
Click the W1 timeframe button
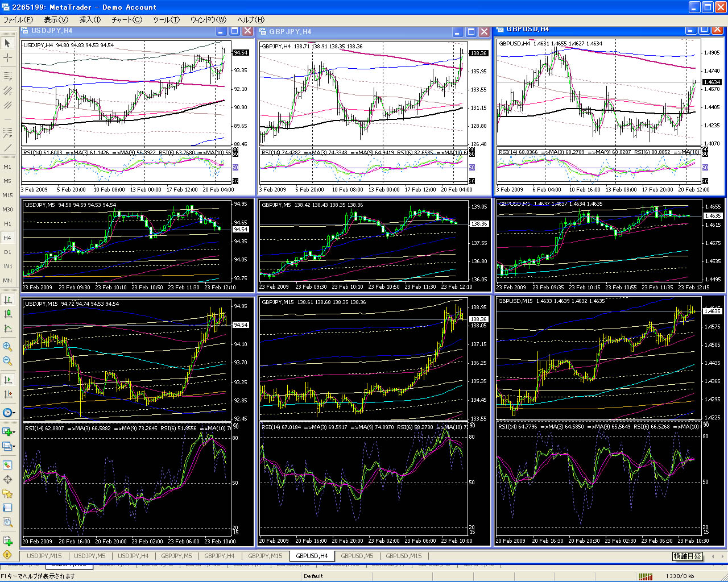click(x=7, y=266)
